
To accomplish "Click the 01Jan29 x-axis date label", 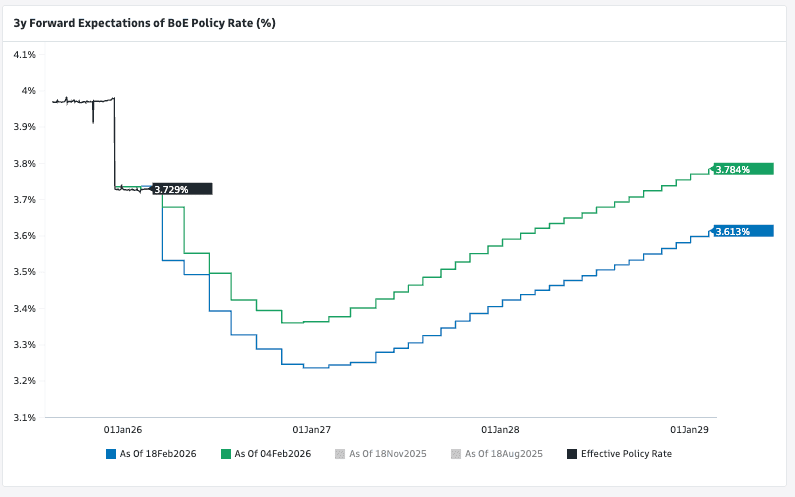I will click(689, 429).
